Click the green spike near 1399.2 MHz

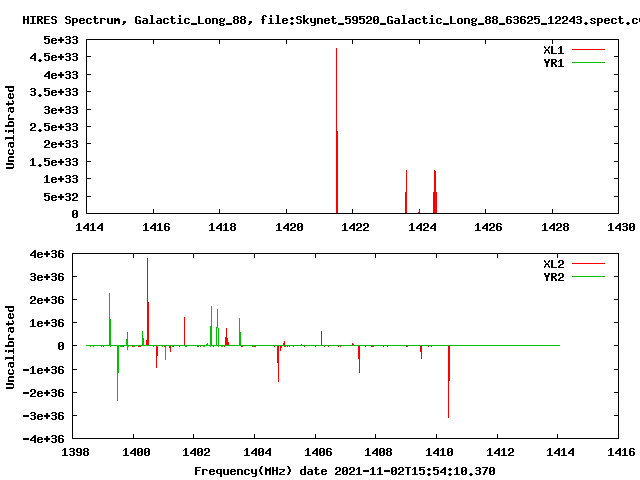[110, 319]
